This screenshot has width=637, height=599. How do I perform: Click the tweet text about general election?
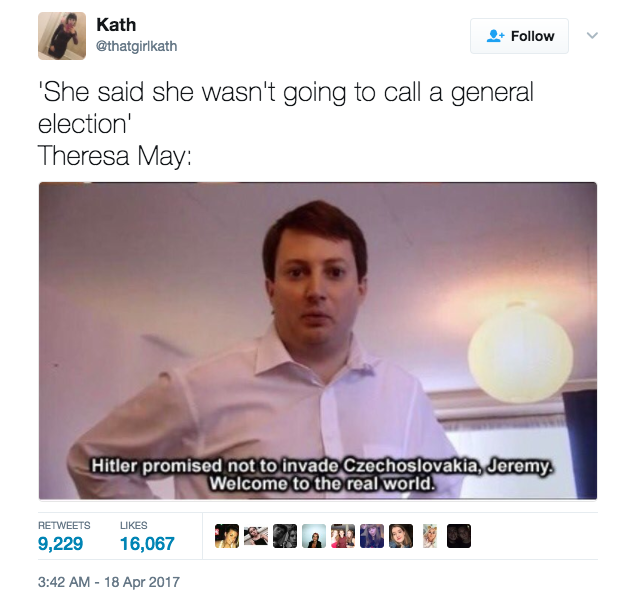286,124
